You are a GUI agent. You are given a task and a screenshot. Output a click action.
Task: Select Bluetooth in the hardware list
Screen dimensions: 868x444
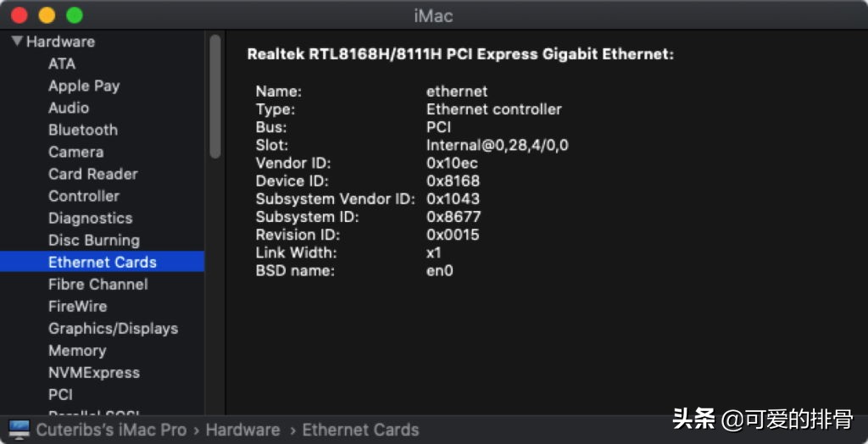pyautogui.click(x=83, y=130)
